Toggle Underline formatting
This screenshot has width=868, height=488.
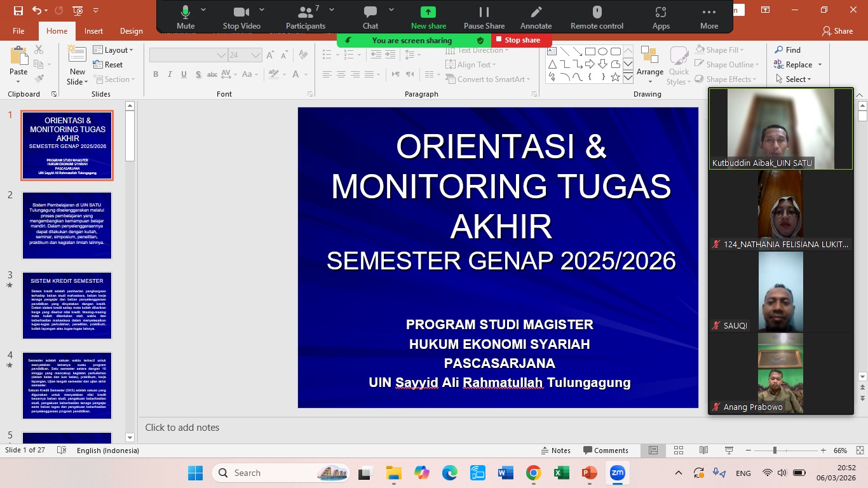[184, 74]
